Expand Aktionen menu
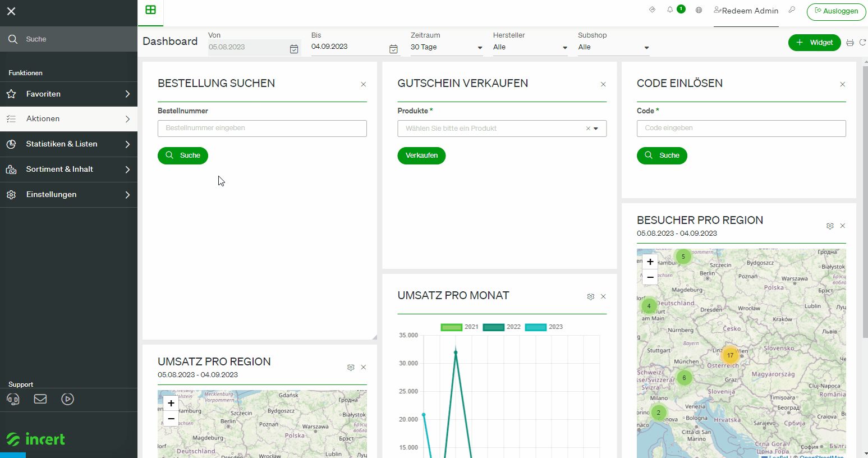The height and width of the screenshot is (458, 868). (x=68, y=119)
